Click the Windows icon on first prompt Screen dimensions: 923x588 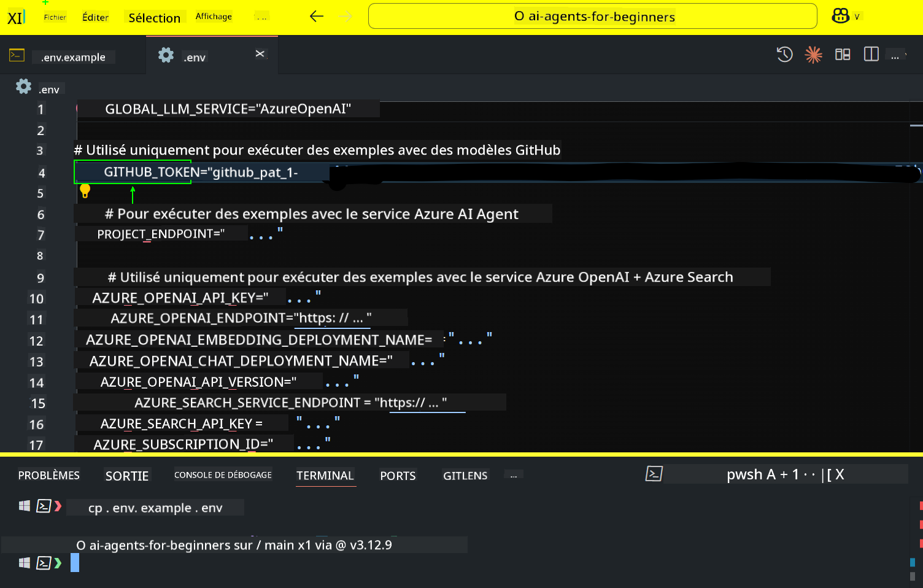24,506
